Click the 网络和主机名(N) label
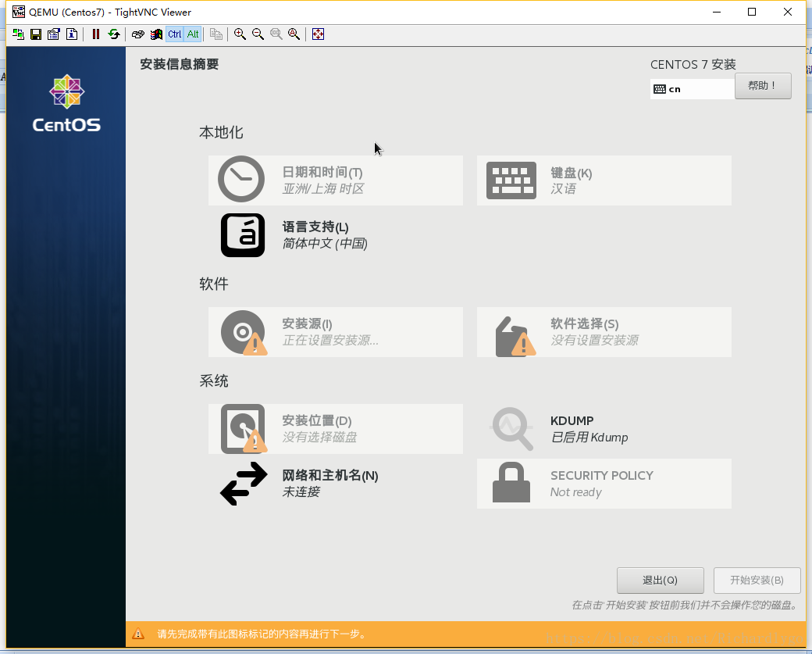The width and height of the screenshot is (812, 654). (x=329, y=475)
